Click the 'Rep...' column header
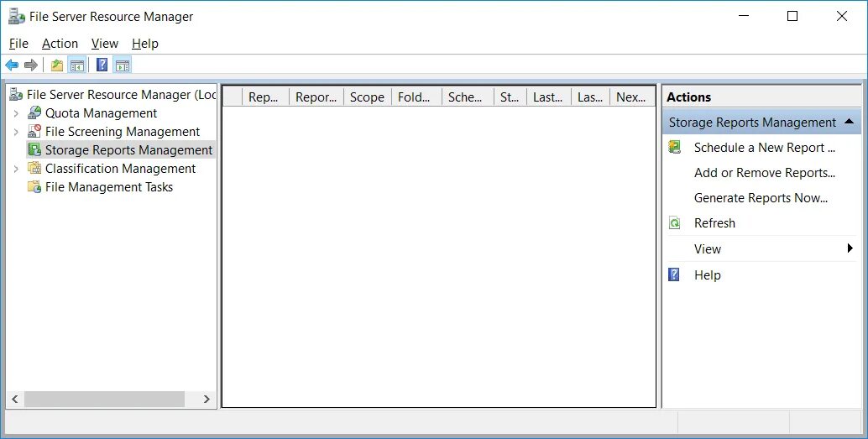The height and width of the screenshot is (439, 868). tap(266, 97)
